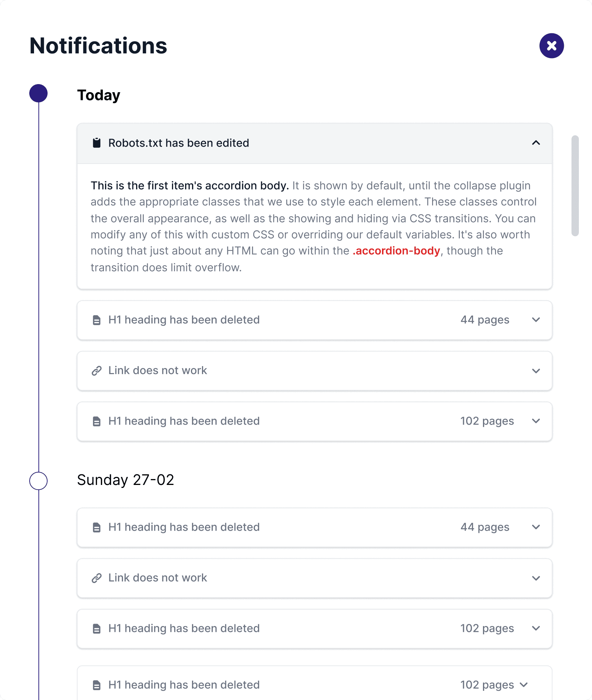This screenshot has height=700, width=592.
Task: Close the Notifications panel
Action: coord(551,46)
